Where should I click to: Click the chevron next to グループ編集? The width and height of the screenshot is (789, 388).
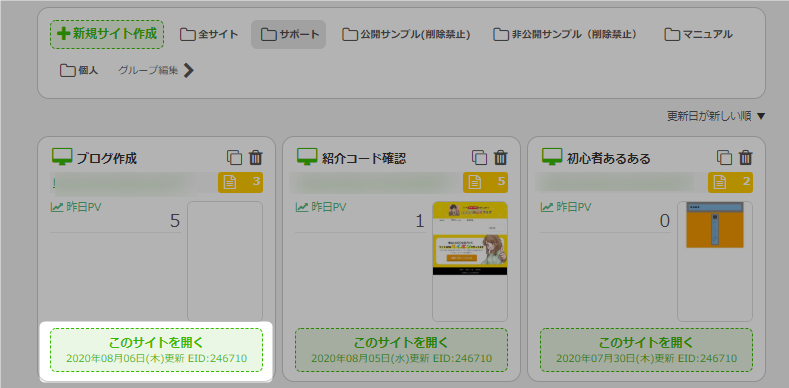(x=189, y=70)
